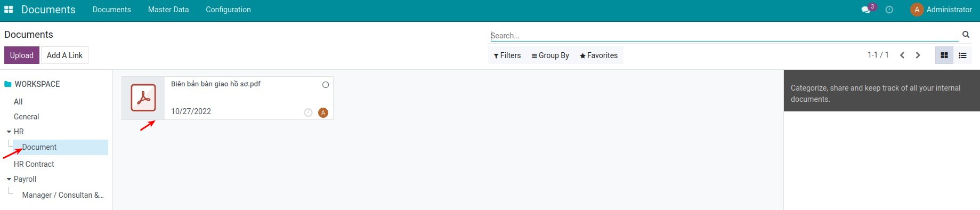Open the activities clock icon in navbar
Viewport: 980px width, 210px height.
pos(889,10)
